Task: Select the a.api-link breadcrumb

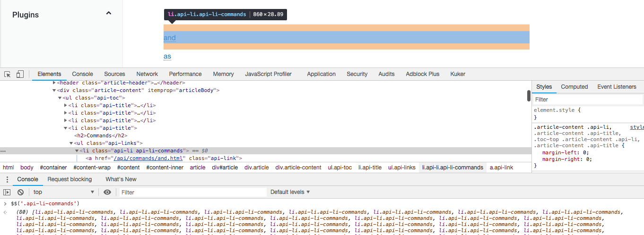Action: coord(501,168)
